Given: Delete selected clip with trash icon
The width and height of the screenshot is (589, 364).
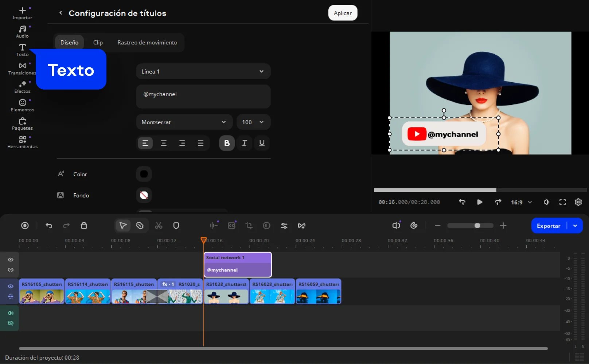Looking at the screenshot, I should [84, 226].
